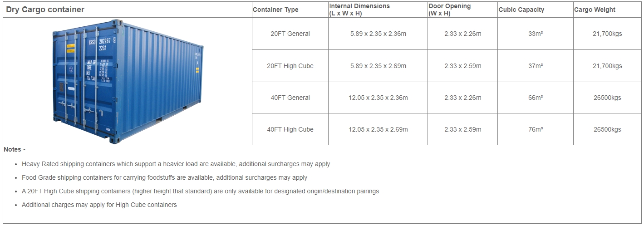Viewport: 644px width, 226px height.
Task: Click the Heavy Rated shipping containers note
Action: pyautogui.click(x=176, y=164)
